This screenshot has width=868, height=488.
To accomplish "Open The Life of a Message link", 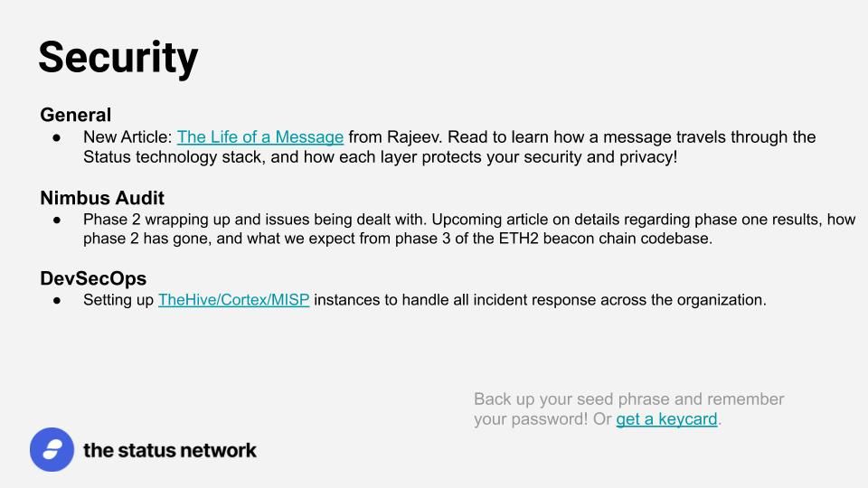I will point(260,136).
